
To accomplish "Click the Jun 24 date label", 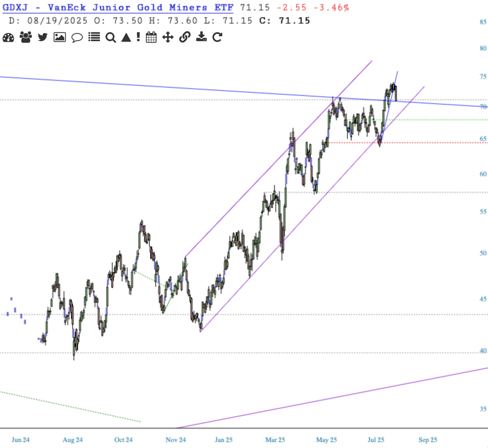I will tap(20, 440).
